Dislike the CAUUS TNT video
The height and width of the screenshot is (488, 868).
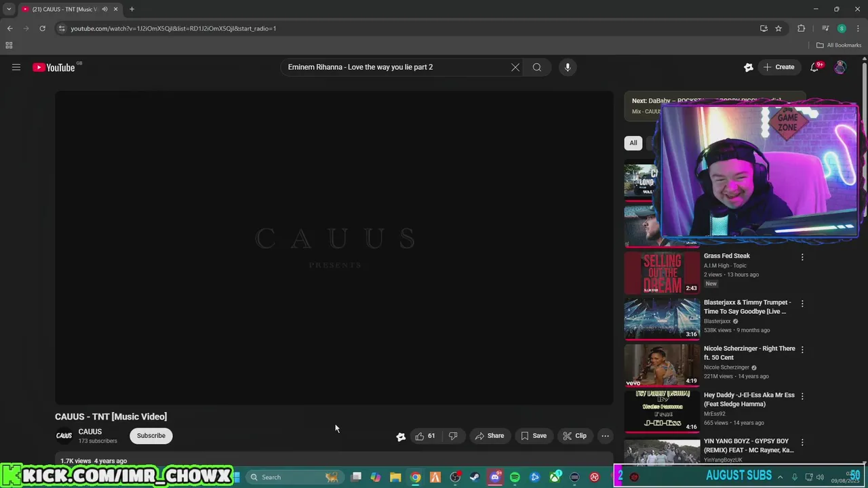453,436
